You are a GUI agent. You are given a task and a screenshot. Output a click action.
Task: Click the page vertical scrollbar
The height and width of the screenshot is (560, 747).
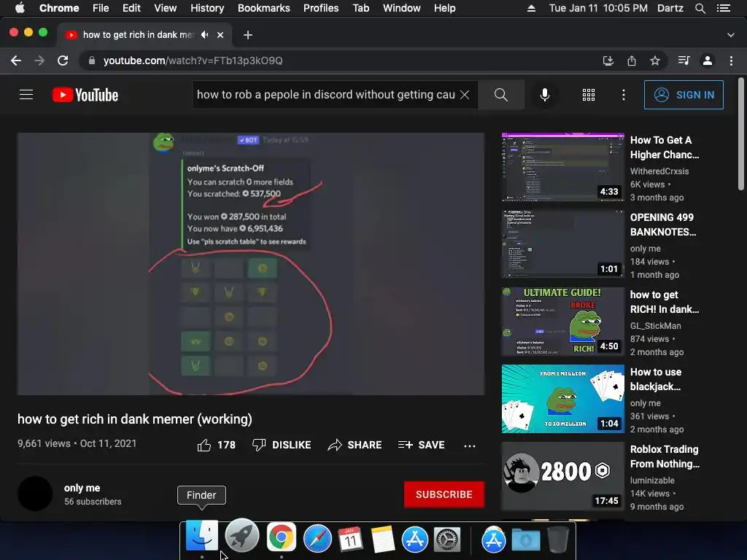coord(741,135)
